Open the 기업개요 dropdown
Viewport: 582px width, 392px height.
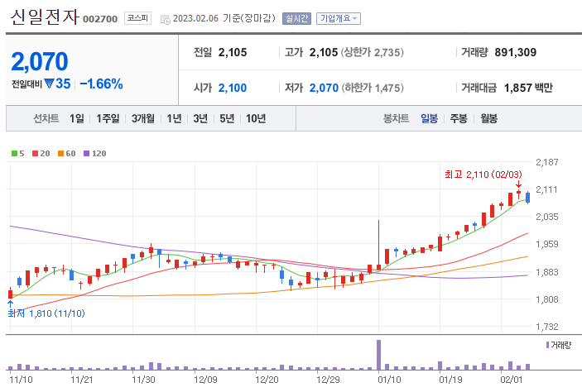pos(338,18)
